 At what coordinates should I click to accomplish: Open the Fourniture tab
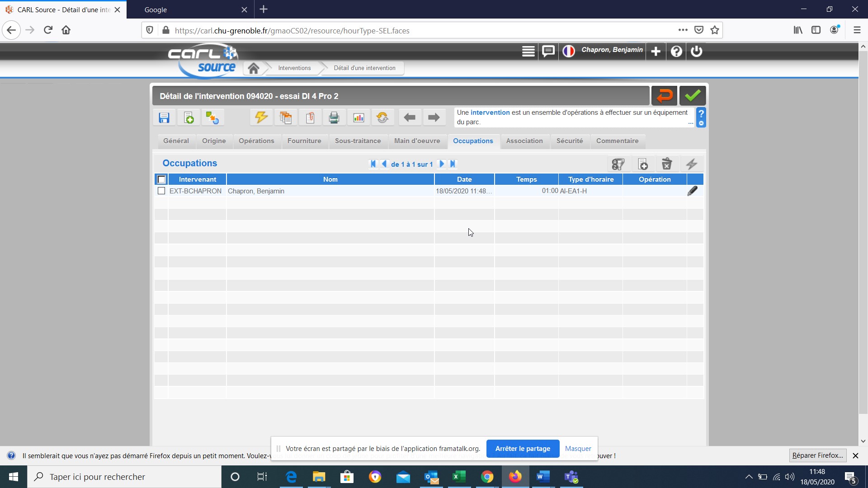click(304, 141)
